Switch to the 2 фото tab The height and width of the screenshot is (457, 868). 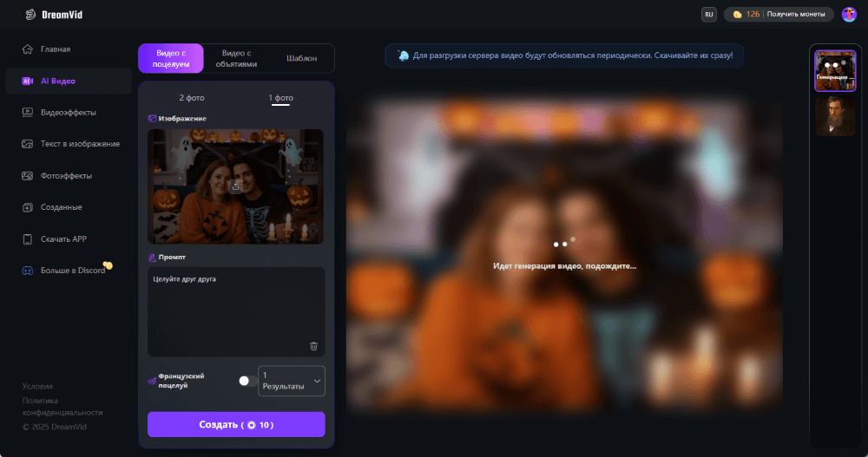click(x=192, y=98)
